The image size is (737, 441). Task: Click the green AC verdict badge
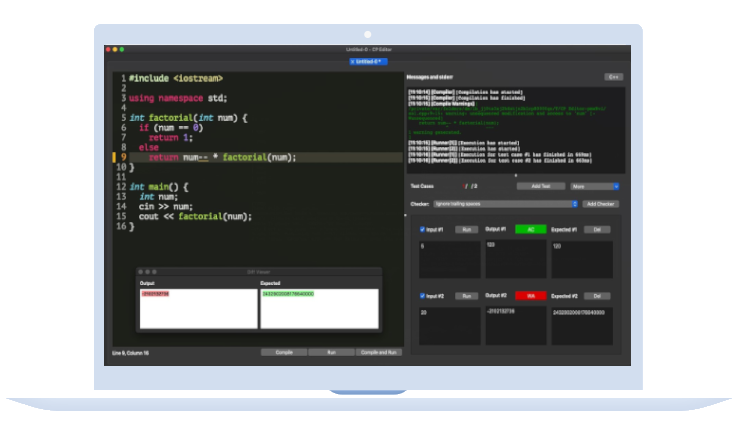click(x=530, y=229)
